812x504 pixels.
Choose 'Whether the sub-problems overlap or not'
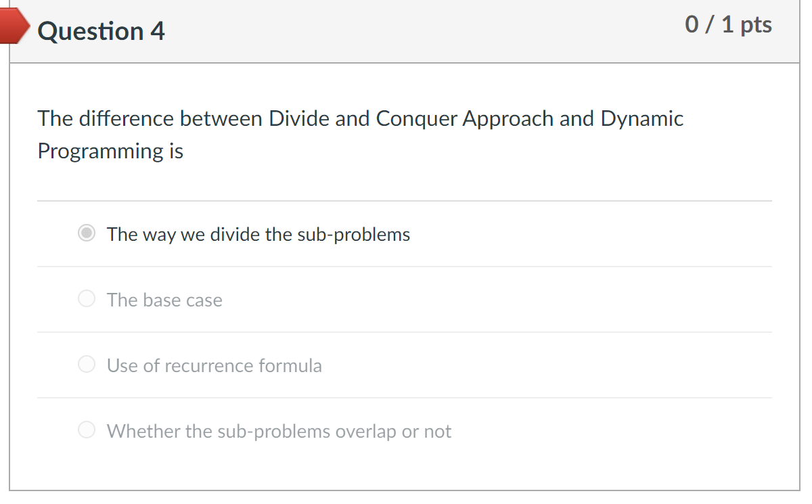coord(86,429)
